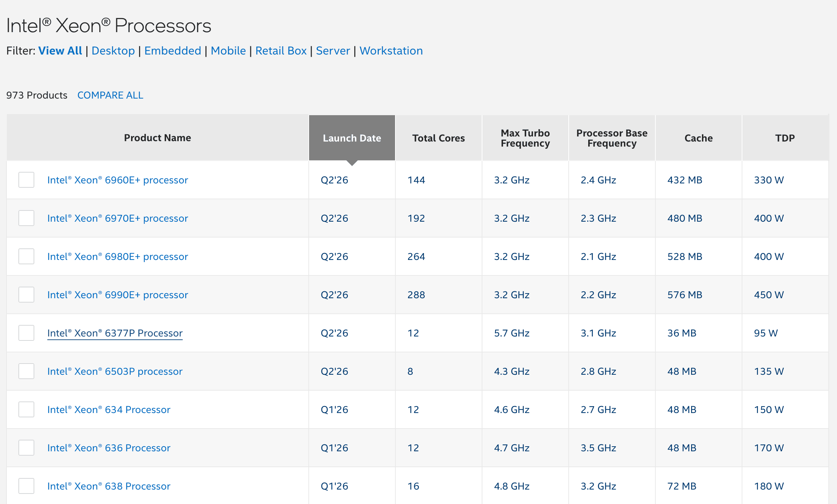Image resolution: width=837 pixels, height=504 pixels.
Task: Sort the table by TDP column
Action: click(x=785, y=138)
